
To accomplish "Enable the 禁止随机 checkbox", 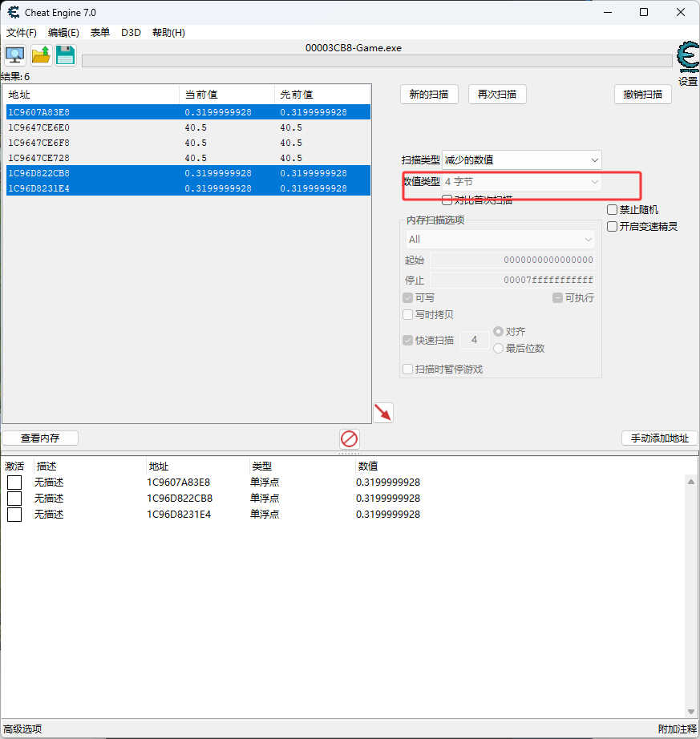I will tap(612, 210).
